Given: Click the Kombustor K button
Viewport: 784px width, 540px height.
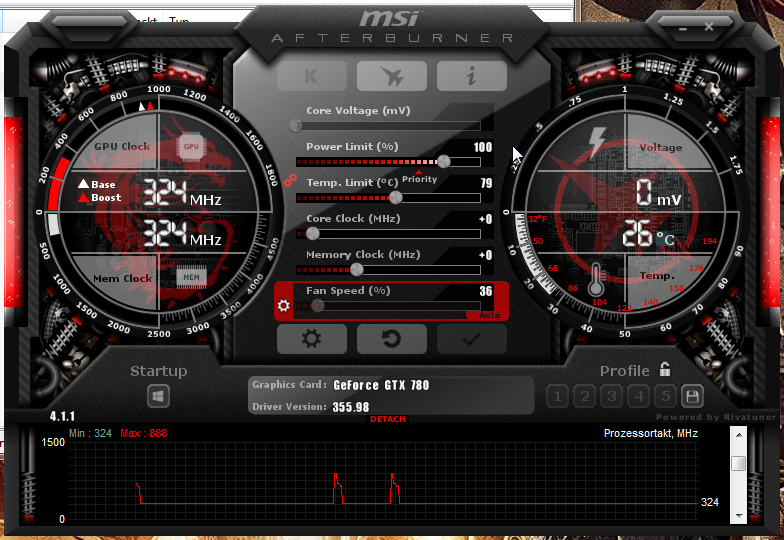Looking at the screenshot, I should pyautogui.click(x=312, y=76).
